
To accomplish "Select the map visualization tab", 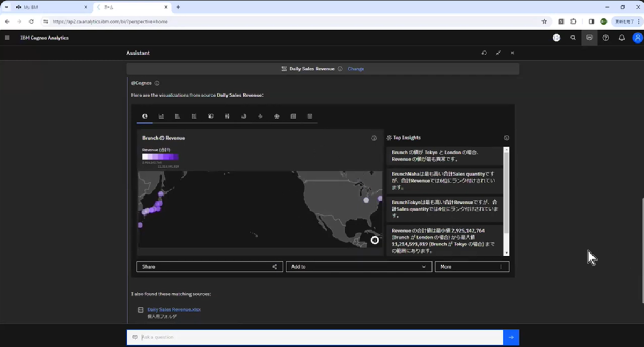I will click(x=144, y=116).
